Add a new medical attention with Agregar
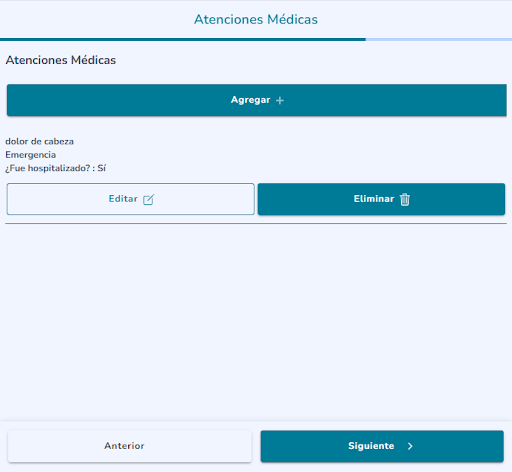Viewport: 512px width, 472px height. click(257, 100)
